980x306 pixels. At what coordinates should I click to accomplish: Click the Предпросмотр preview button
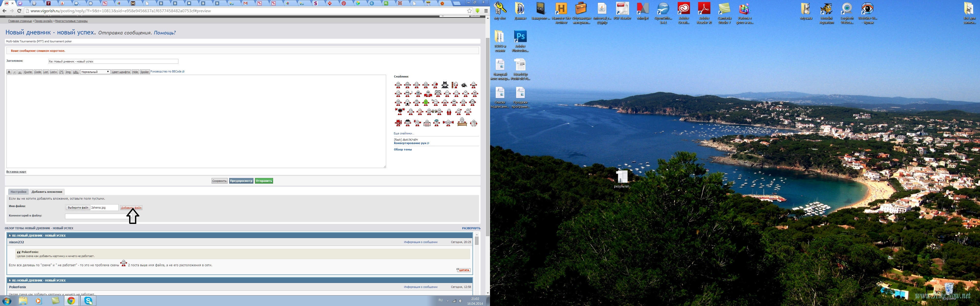tap(241, 181)
